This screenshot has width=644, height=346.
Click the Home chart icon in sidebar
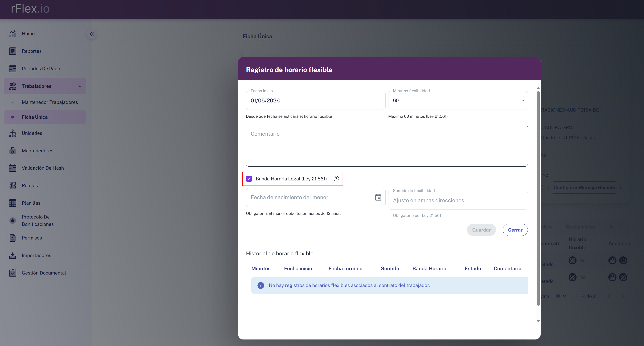click(12, 33)
